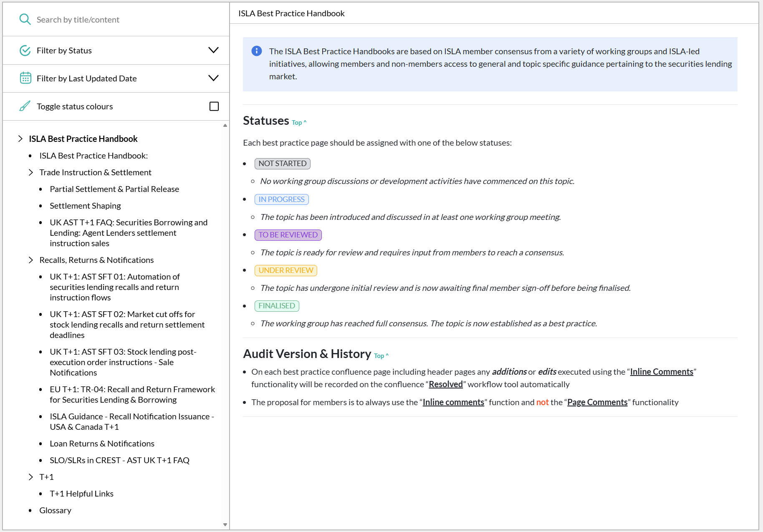
Task: Collapse the T+1 tree section
Action: coord(31,477)
